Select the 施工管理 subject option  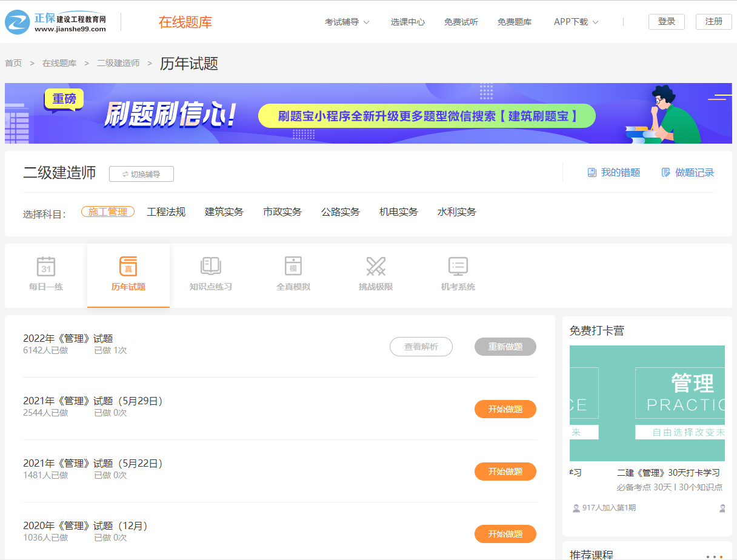click(x=107, y=212)
